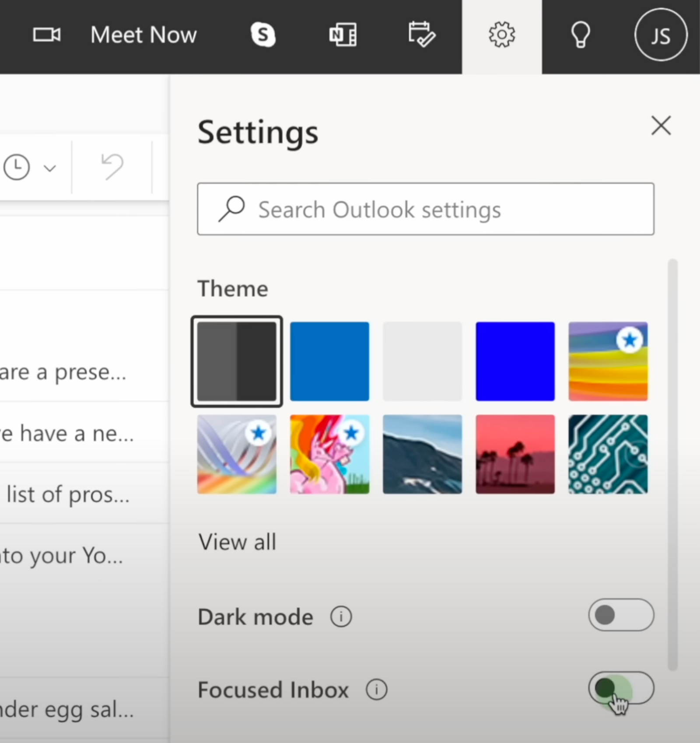Launch OneNote from the top bar
Viewport: 700px width, 743px height.
[343, 35]
